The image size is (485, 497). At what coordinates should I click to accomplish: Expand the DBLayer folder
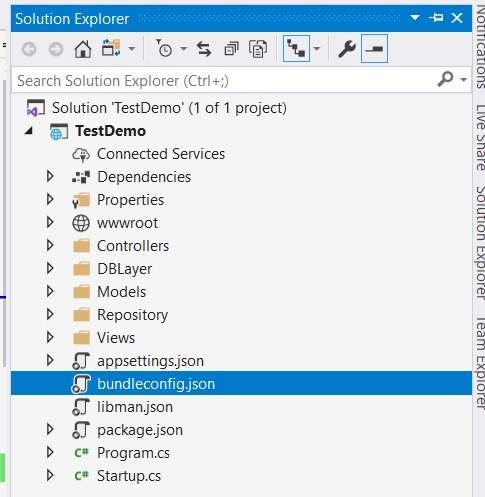(50, 268)
